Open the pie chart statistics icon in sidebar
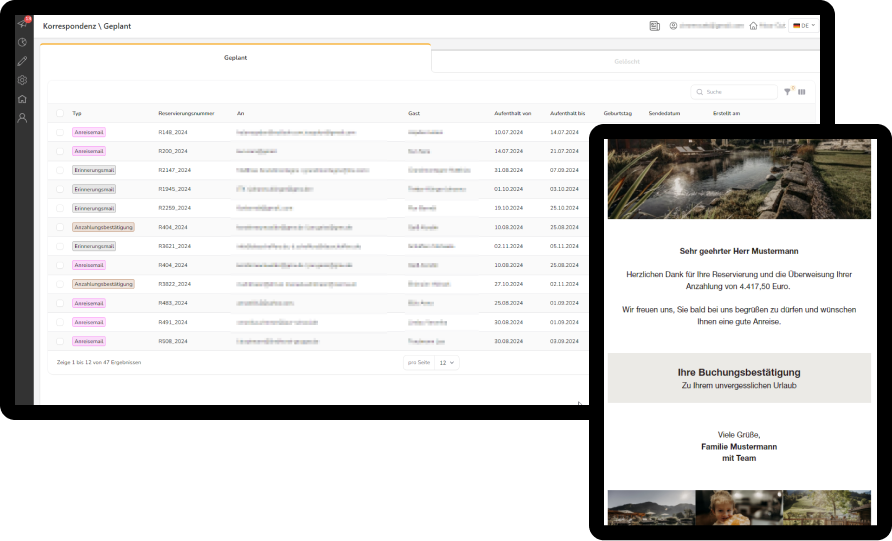The height and width of the screenshot is (541, 892). (x=22, y=42)
